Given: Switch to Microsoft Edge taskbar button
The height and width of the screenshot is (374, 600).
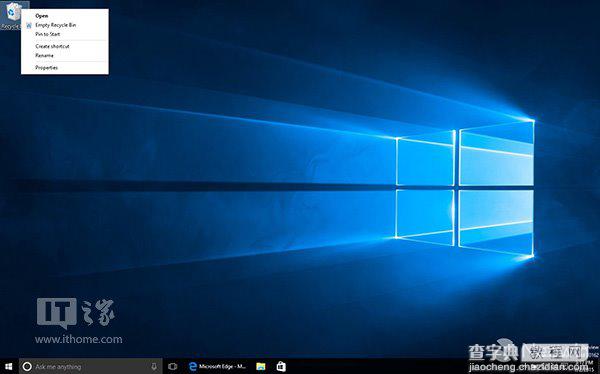Looking at the screenshot, I should (217, 366).
